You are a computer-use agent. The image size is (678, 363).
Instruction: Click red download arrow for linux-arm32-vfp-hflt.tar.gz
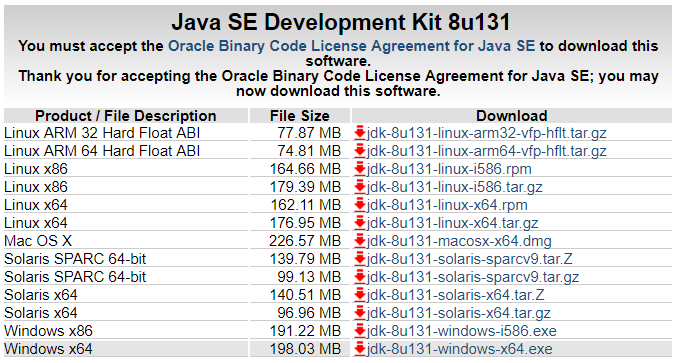360,133
